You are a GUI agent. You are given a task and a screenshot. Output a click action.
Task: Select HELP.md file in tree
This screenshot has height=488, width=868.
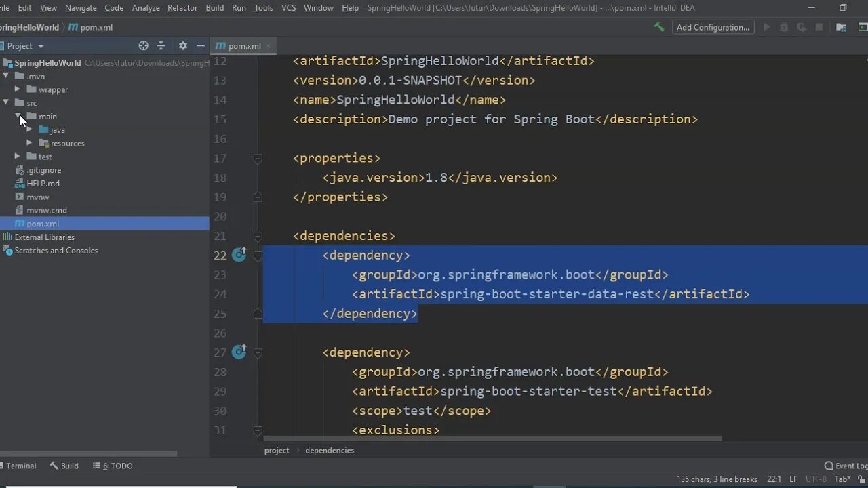tap(43, 184)
